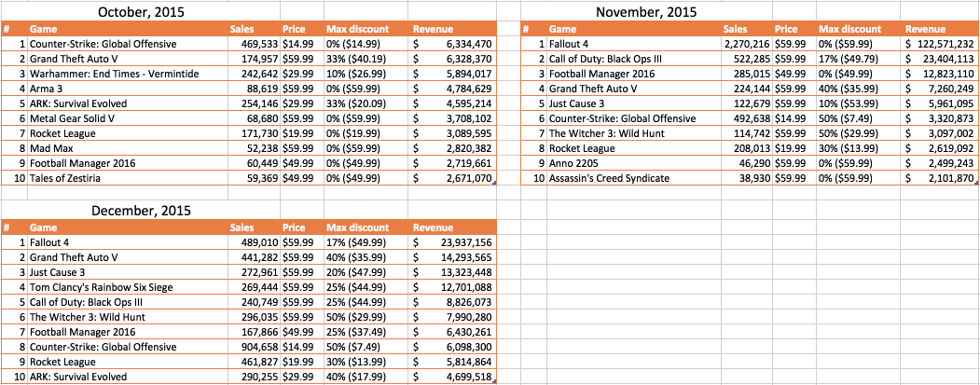Select the Tales of Zestiria cell
This screenshot has width=980, height=385.
(x=68, y=177)
